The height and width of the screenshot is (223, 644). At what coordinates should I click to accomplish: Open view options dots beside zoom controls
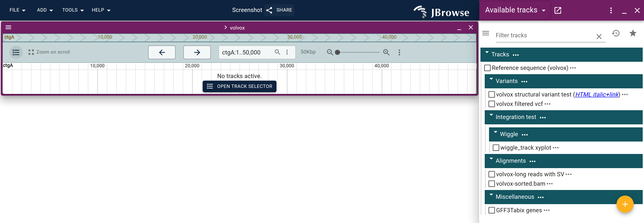[x=399, y=52]
